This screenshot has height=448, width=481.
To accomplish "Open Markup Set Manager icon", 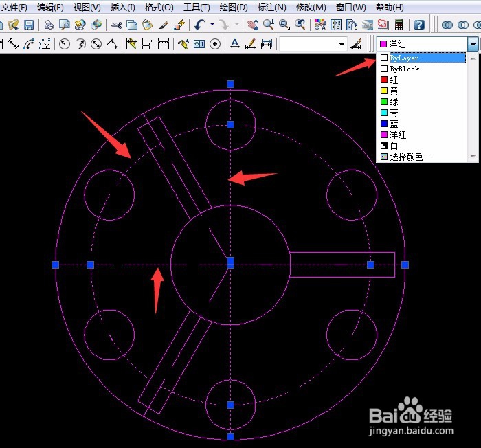I will [383, 25].
